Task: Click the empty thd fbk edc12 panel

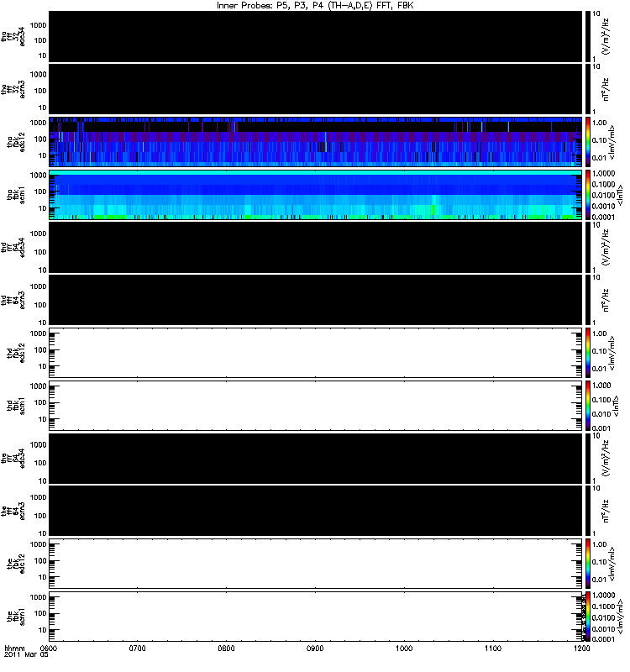Action: pos(316,353)
